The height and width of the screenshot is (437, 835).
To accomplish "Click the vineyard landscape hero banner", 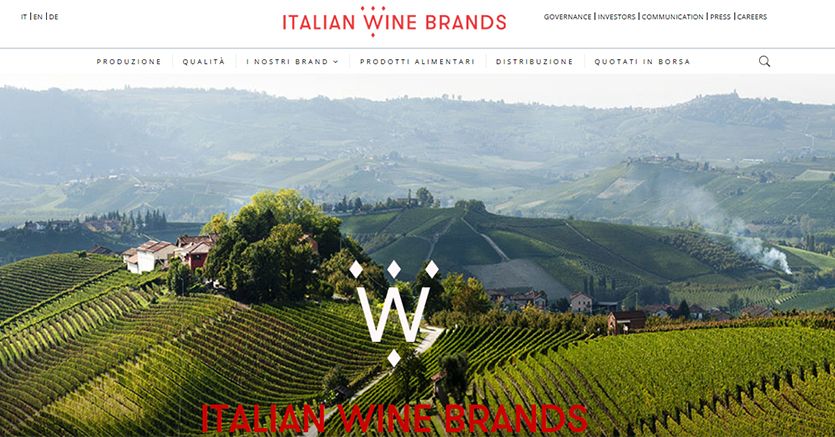I will click(418, 255).
